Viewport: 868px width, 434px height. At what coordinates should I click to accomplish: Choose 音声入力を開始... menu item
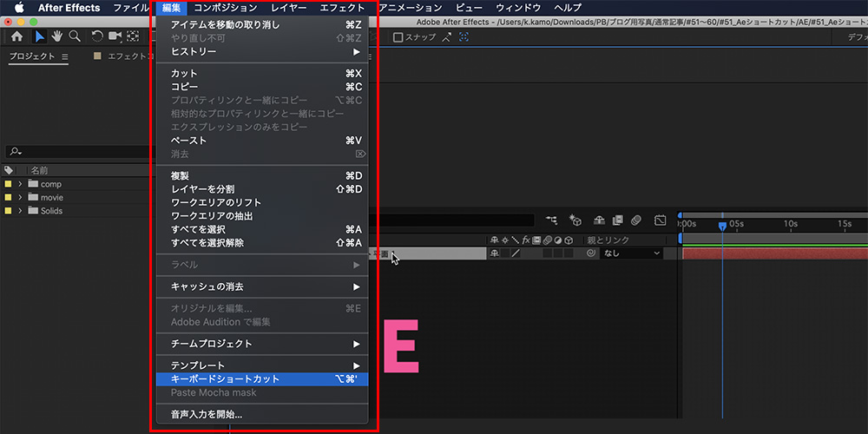pos(262,414)
